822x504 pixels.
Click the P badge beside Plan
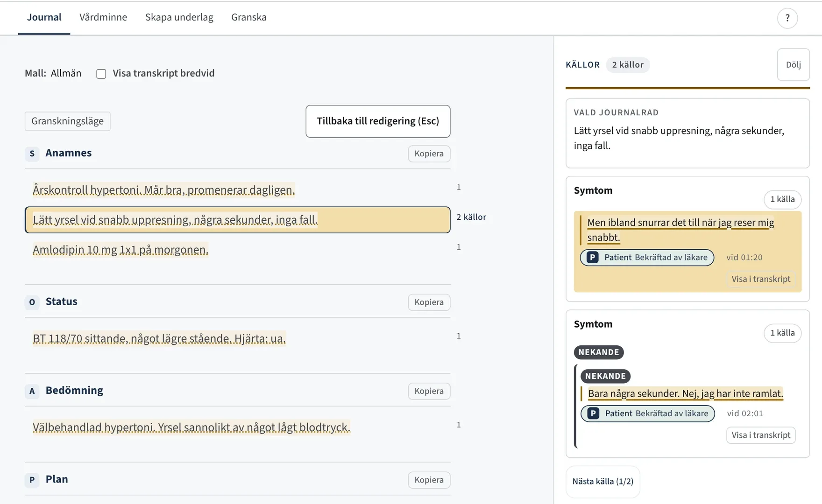click(x=32, y=480)
